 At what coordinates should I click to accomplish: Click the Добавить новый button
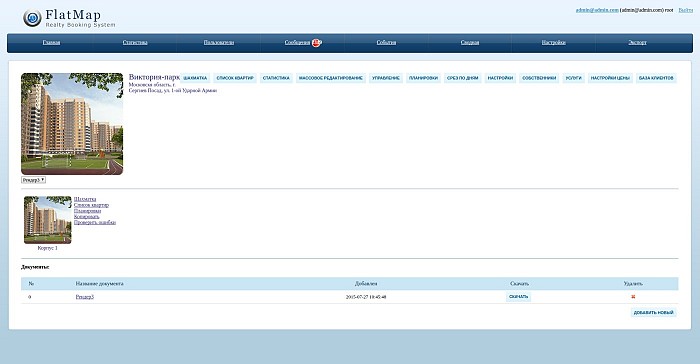(x=654, y=313)
